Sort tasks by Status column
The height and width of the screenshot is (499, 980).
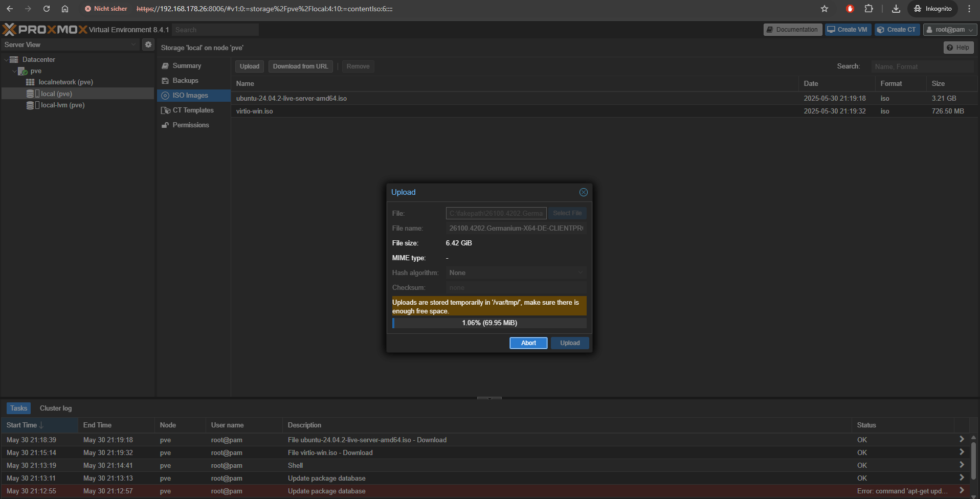[x=903, y=425]
